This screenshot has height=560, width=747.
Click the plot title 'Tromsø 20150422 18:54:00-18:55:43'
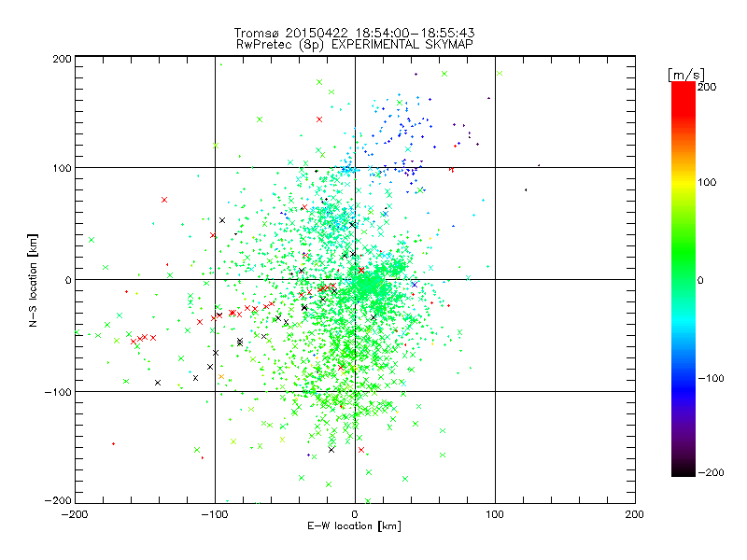(x=354, y=33)
